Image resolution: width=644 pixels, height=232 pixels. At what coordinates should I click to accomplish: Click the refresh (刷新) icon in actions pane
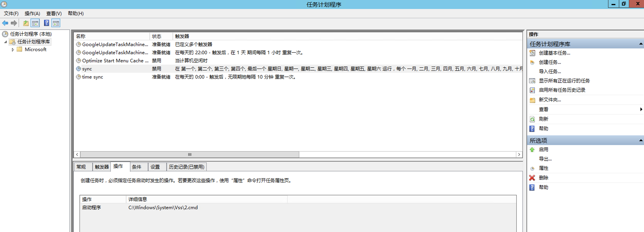coord(532,119)
